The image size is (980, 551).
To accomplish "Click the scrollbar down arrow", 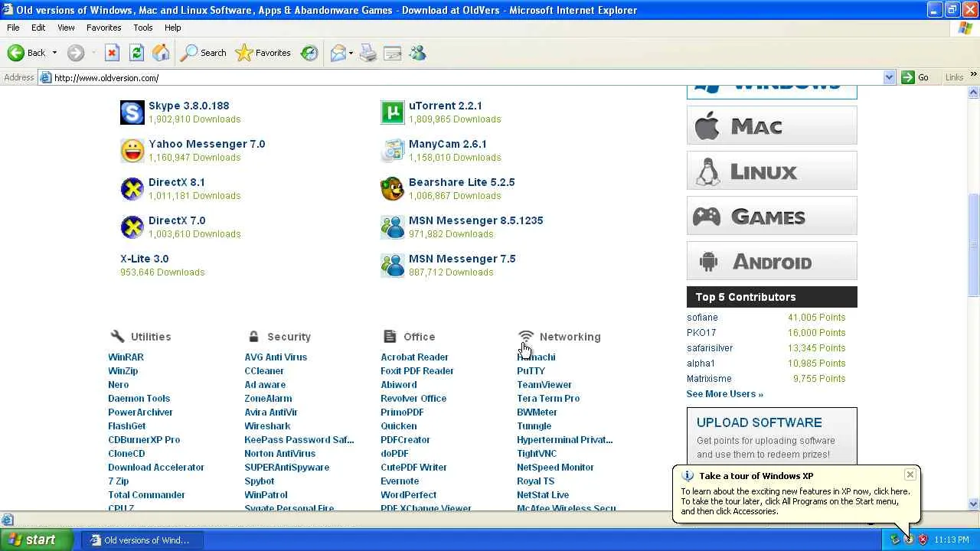I will click(974, 504).
